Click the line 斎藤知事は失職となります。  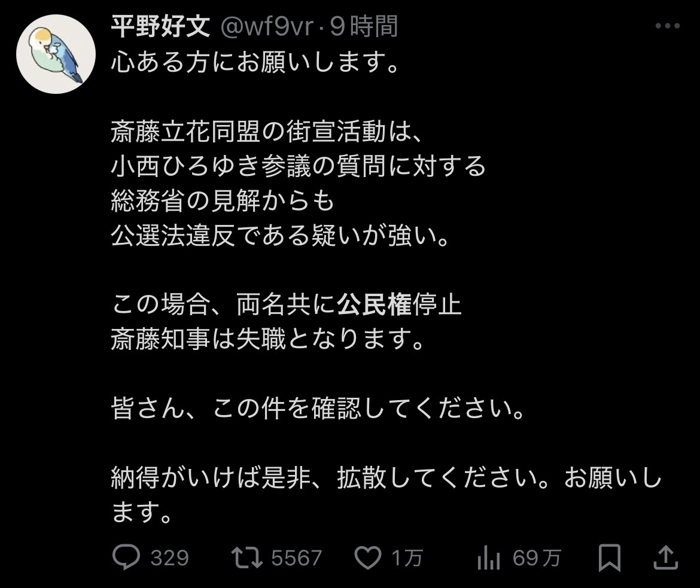(267, 339)
